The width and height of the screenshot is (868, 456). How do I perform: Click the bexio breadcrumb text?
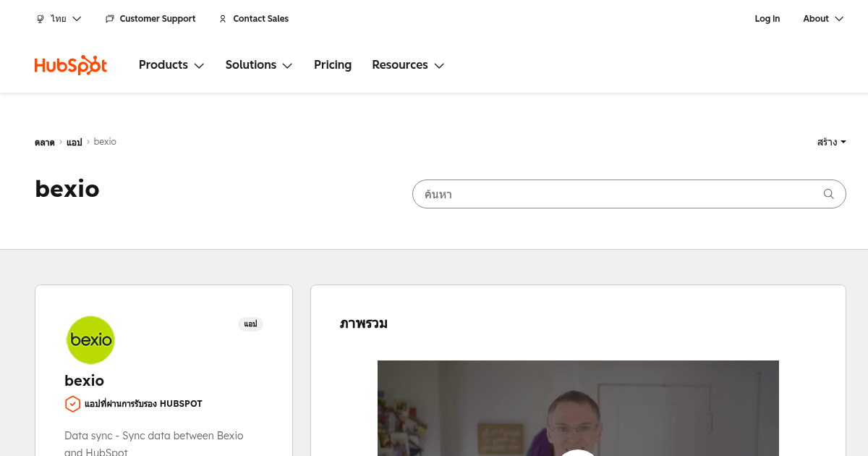(105, 142)
